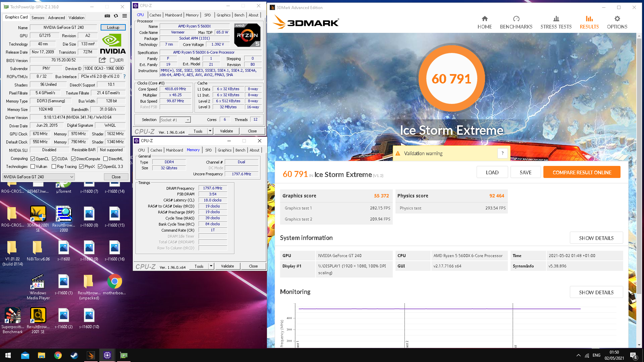Open Windows Media Player desktop shortcut

pos(38,287)
